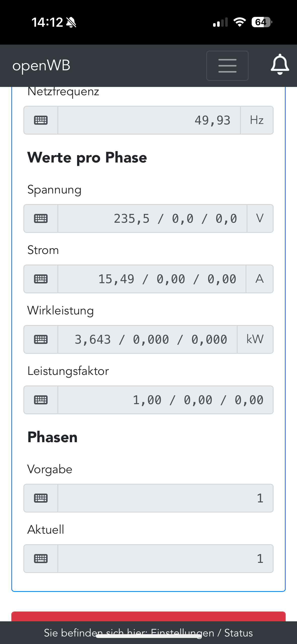The height and width of the screenshot is (644, 297).
Task: Tap the Wi-Fi status icon
Action: 240,22
